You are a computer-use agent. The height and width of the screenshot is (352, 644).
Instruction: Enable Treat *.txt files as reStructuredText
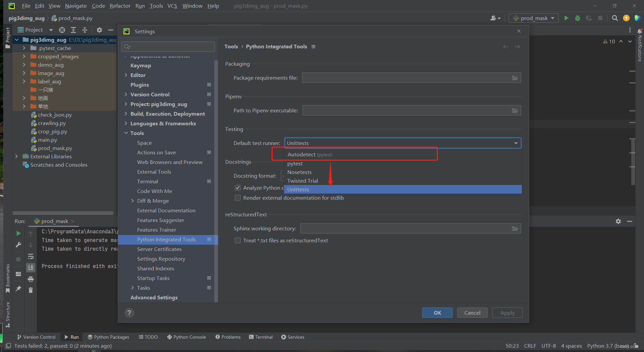238,240
